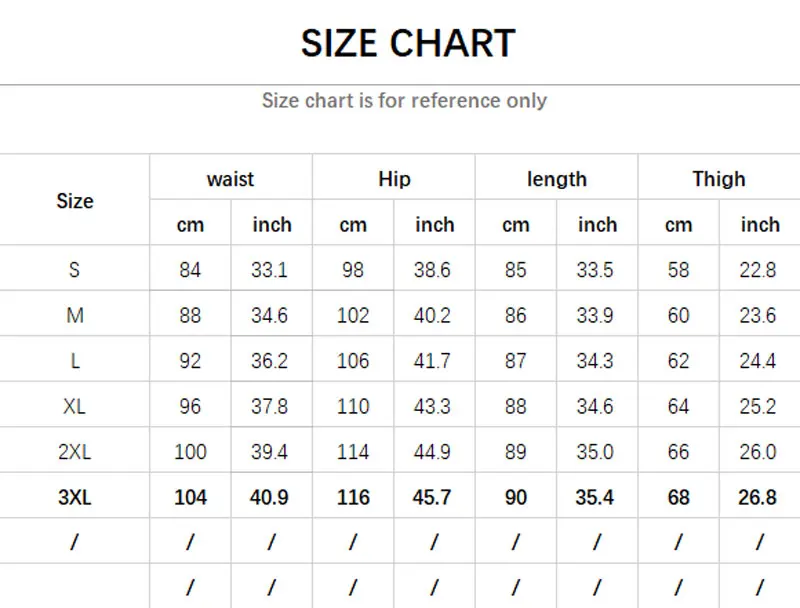The height and width of the screenshot is (608, 800).
Task: Click the SIZE CHART title
Action: [x=407, y=44]
